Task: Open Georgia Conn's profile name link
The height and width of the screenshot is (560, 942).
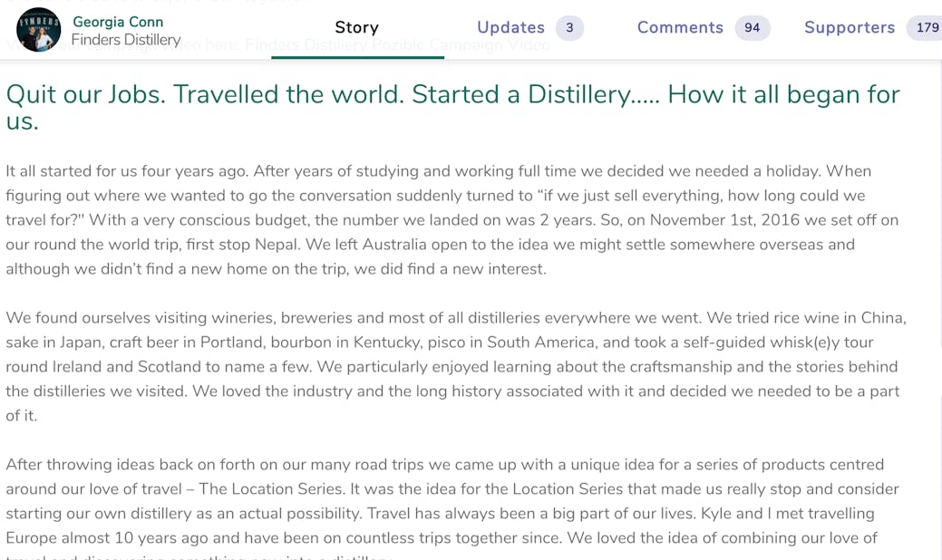Action: pyautogui.click(x=118, y=22)
